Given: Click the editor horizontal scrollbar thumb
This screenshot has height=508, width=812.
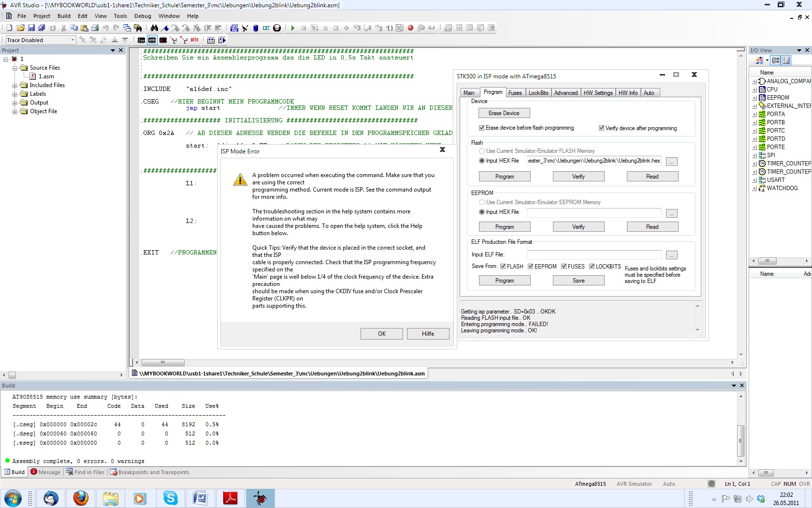Looking at the screenshot, I should [163, 362].
